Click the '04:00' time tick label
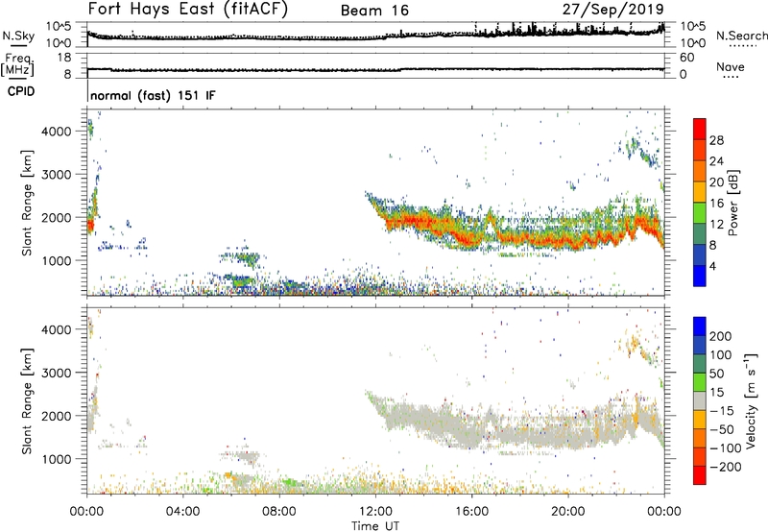The image size is (768, 532). click(182, 512)
